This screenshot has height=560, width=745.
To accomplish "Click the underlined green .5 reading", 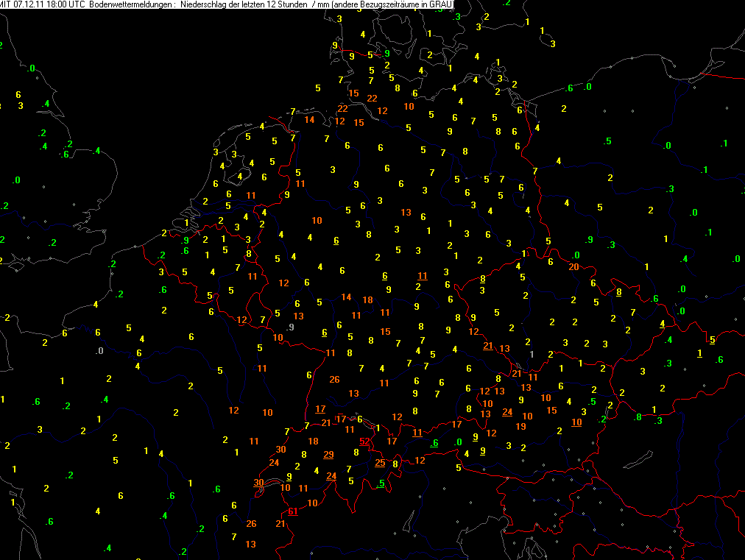I will (x=380, y=483).
